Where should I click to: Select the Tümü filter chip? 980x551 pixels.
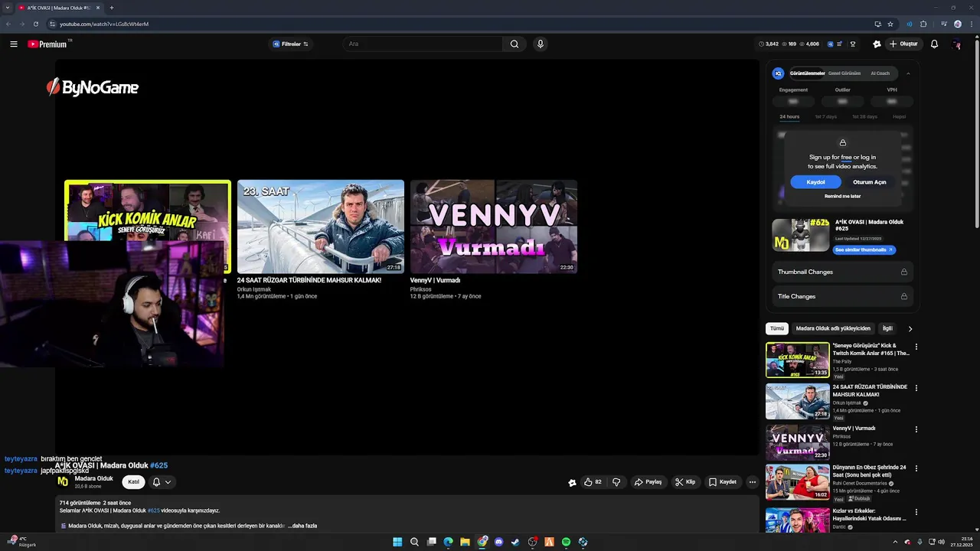pyautogui.click(x=777, y=328)
